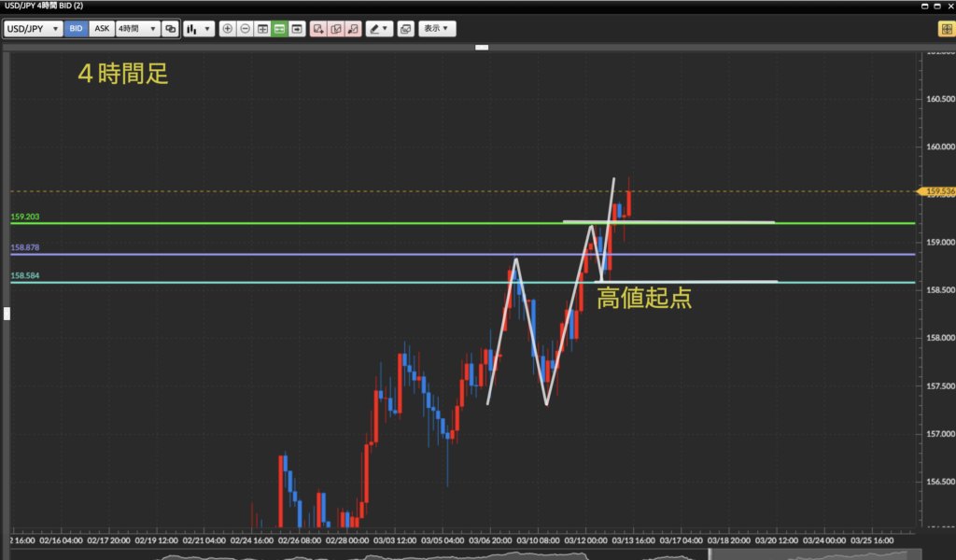Expand the chart type bar-style dropdown
This screenshot has height=560, width=956.
(x=198, y=29)
